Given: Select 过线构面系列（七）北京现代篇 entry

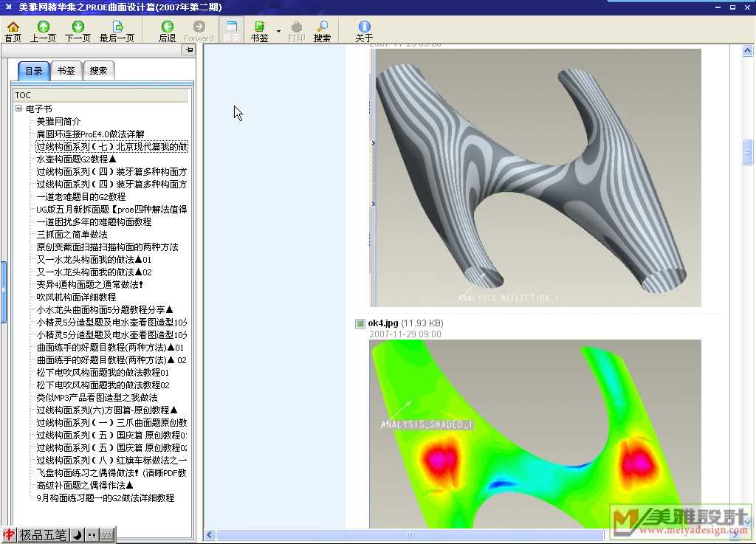Looking at the screenshot, I should pos(112,146).
